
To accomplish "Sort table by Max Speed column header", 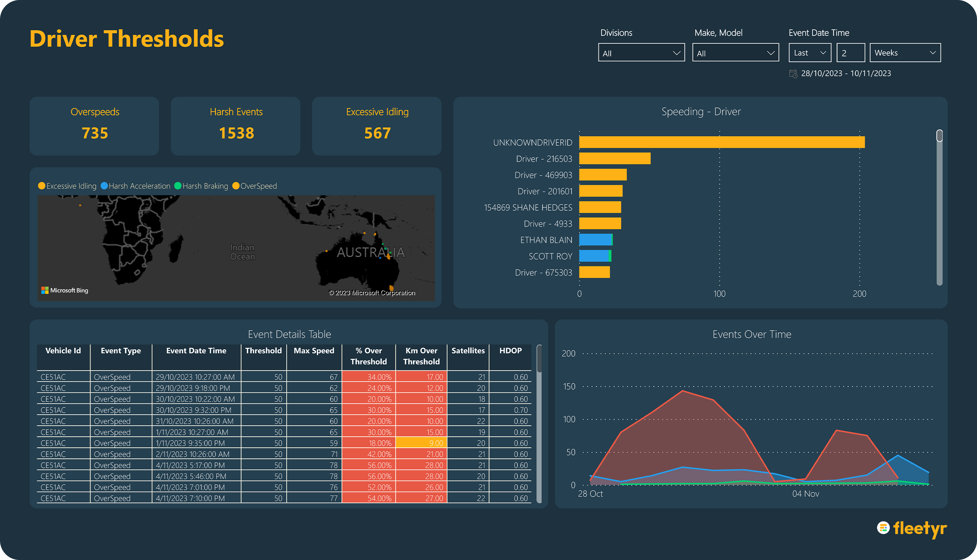I will (314, 351).
